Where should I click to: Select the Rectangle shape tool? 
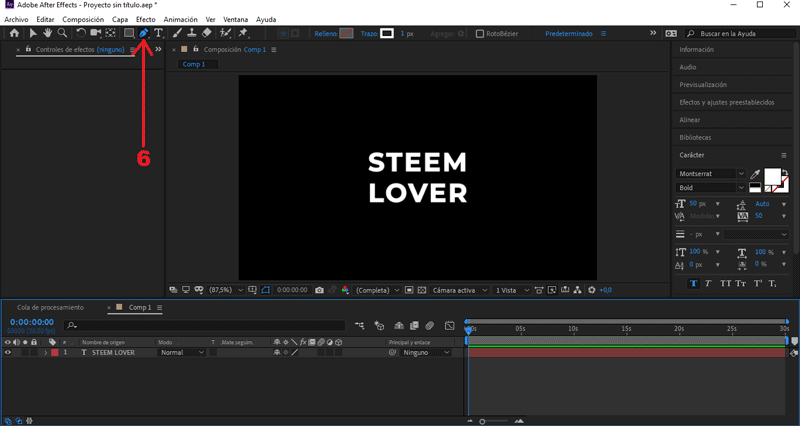(x=128, y=33)
